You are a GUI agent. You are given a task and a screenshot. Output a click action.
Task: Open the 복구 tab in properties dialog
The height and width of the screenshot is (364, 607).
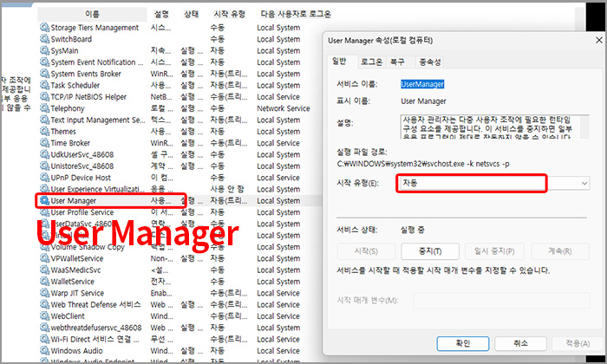(397, 62)
